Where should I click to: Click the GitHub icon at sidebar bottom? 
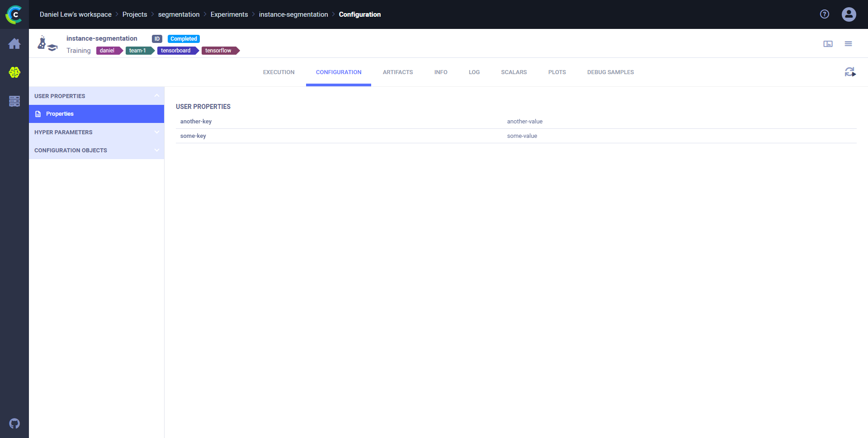14,424
